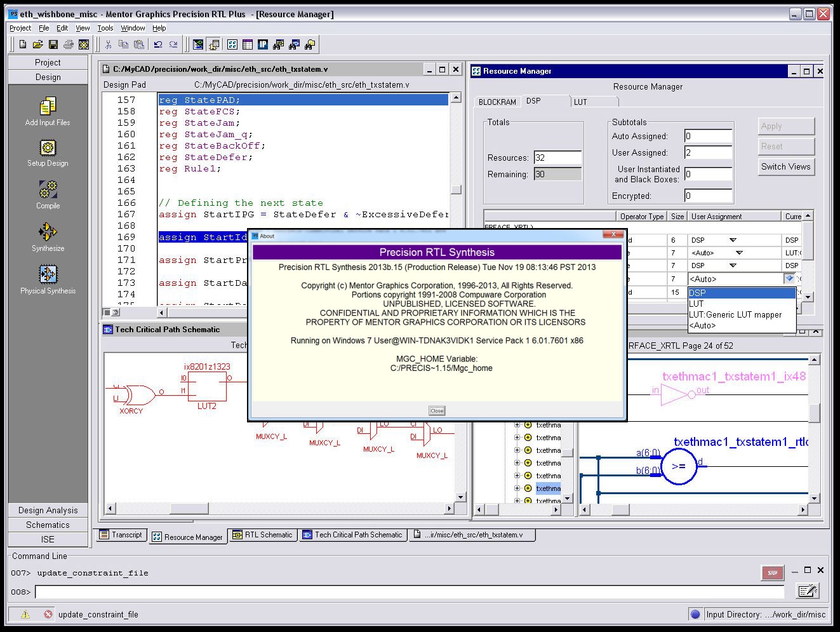840x632 pixels.
Task: Click the Synthesize icon
Action: (x=48, y=232)
